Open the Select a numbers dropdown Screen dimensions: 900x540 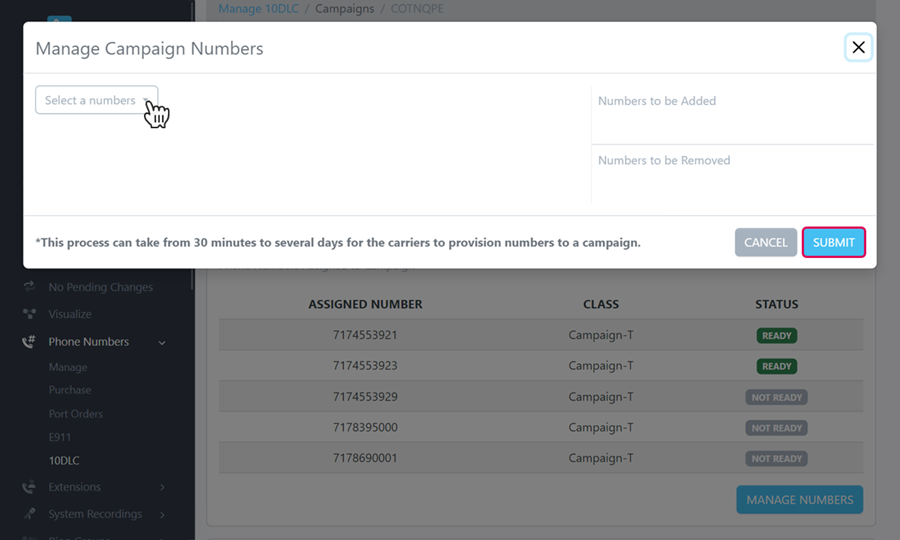[x=96, y=100]
